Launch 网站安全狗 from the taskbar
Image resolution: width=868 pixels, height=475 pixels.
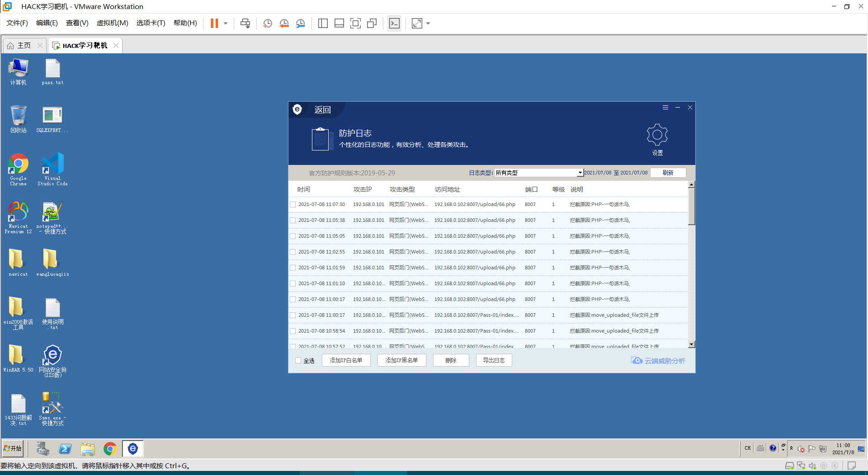point(132,448)
